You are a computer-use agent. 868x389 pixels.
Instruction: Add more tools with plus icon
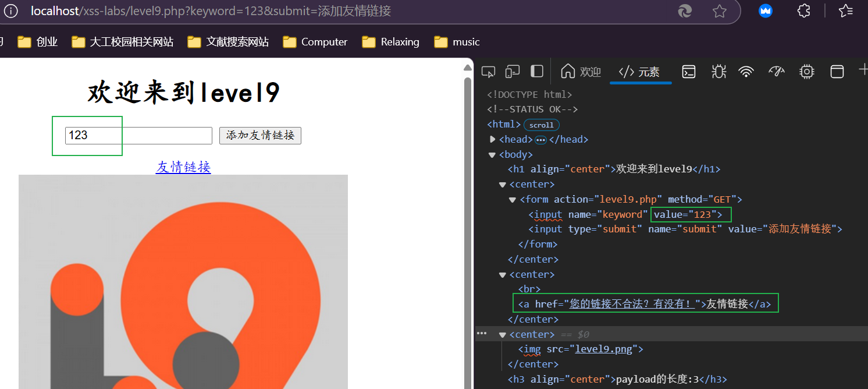863,70
